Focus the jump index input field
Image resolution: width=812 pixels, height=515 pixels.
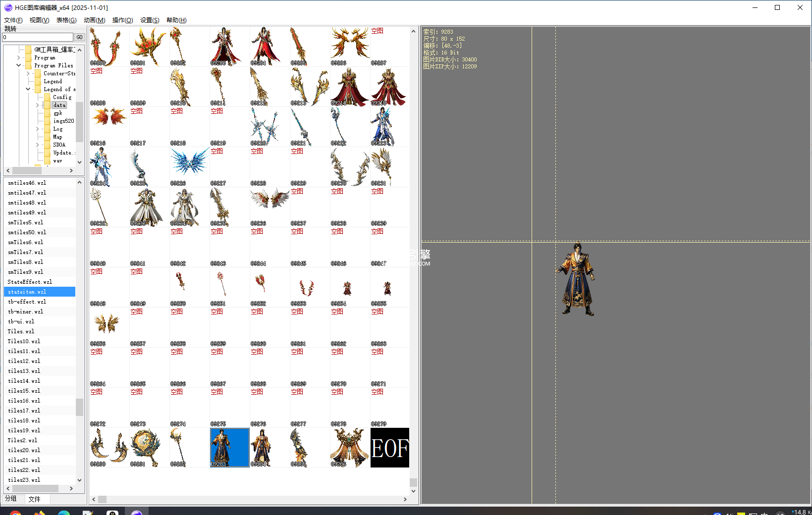click(38, 37)
